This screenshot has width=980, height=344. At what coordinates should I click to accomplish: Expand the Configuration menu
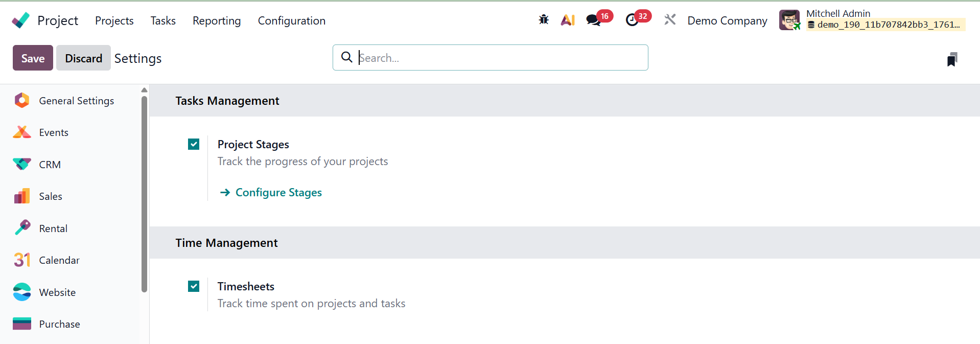(x=291, y=20)
